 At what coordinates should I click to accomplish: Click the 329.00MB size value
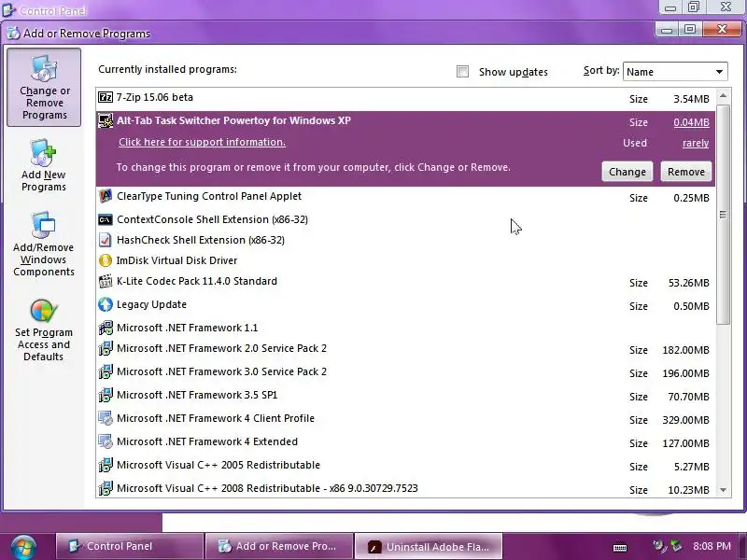coord(685,420)
